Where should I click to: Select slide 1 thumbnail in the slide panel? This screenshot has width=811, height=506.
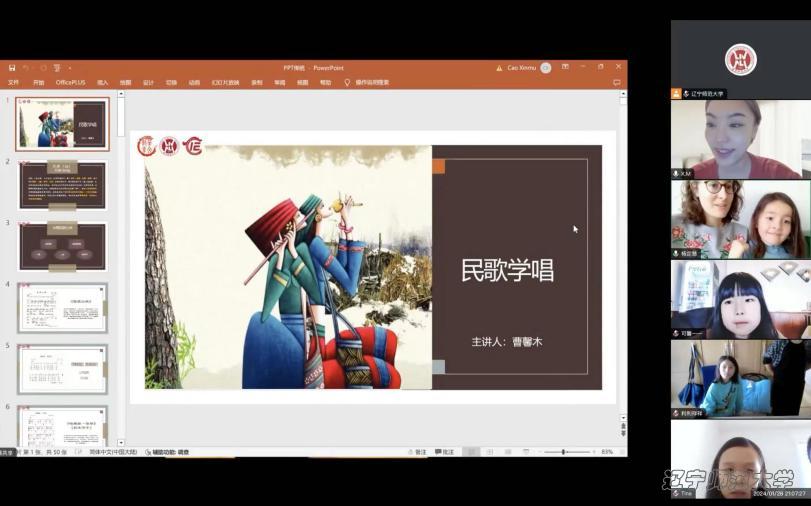coord(63,124)
